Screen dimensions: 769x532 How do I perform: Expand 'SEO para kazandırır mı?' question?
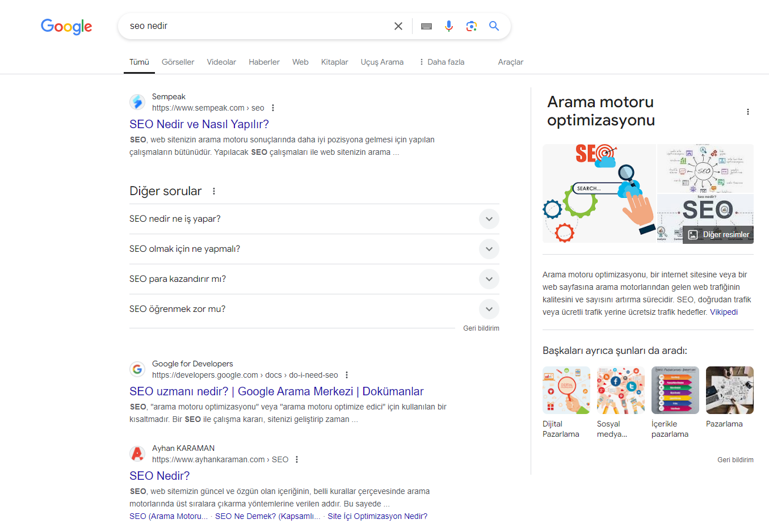(x=489, y=279)
